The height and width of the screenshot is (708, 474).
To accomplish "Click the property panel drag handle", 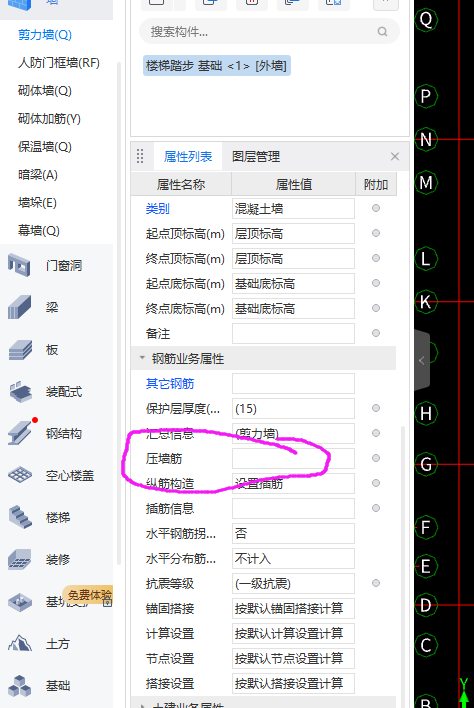I will click(x=140, y=156).
